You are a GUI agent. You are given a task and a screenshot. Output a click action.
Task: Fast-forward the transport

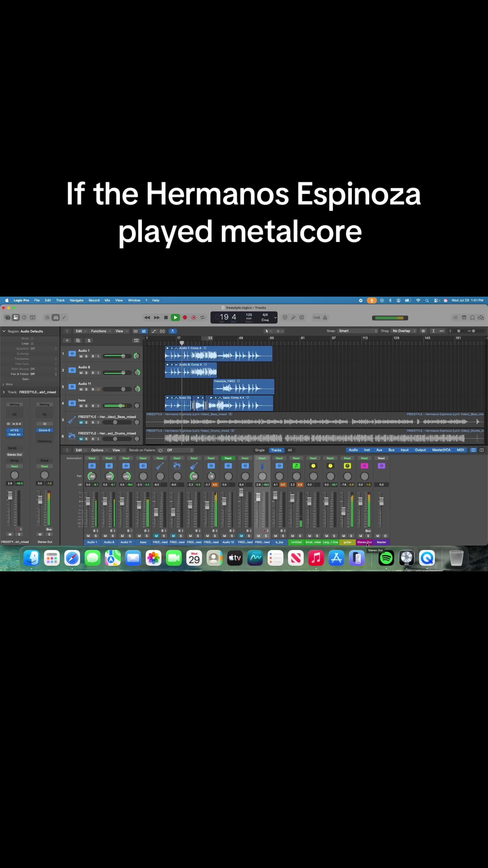point(157,317)
